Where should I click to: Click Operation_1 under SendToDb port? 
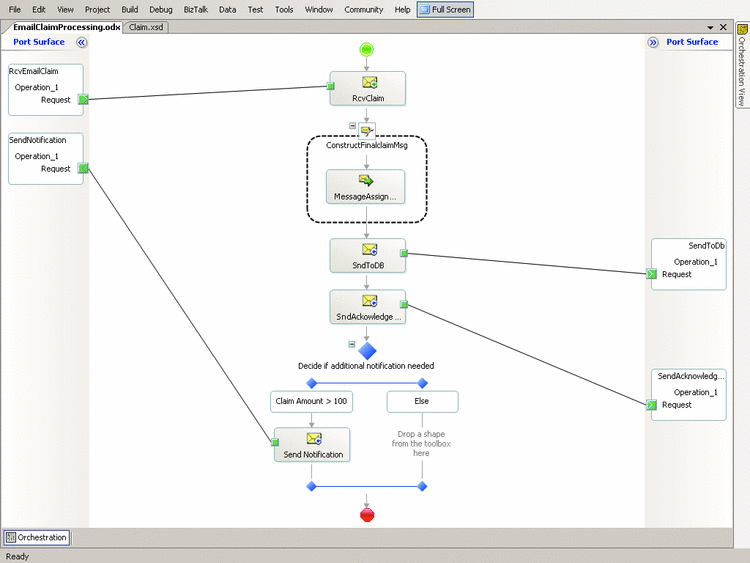point(695,262)
